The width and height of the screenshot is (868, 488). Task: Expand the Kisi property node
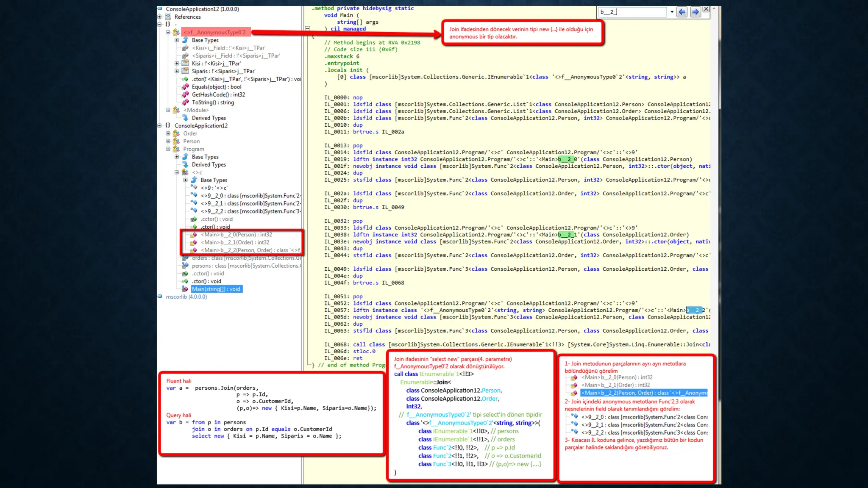177,64
